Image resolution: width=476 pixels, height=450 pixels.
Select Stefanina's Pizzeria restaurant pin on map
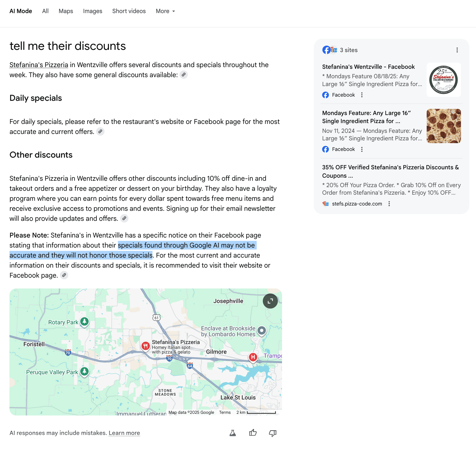click(145, 346)
